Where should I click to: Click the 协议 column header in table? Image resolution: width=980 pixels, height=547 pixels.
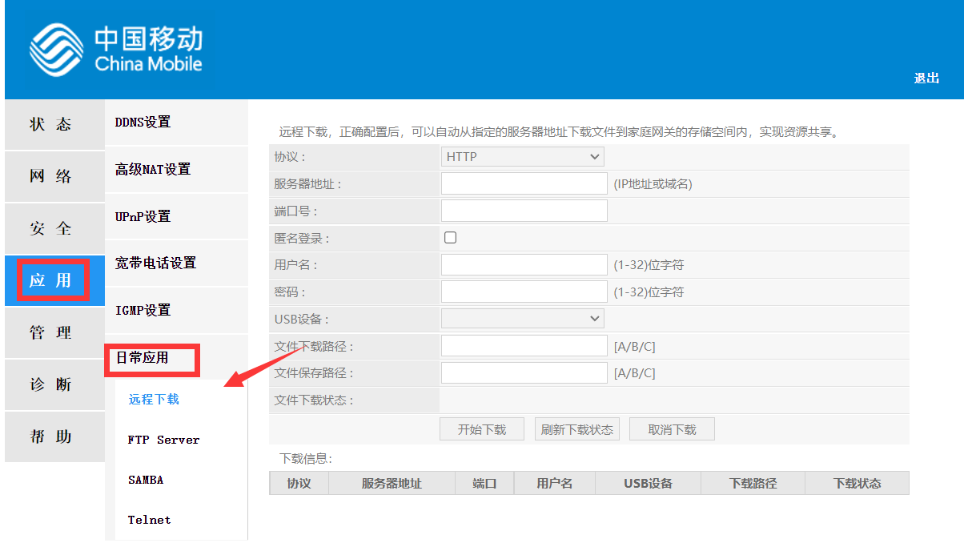299,483
